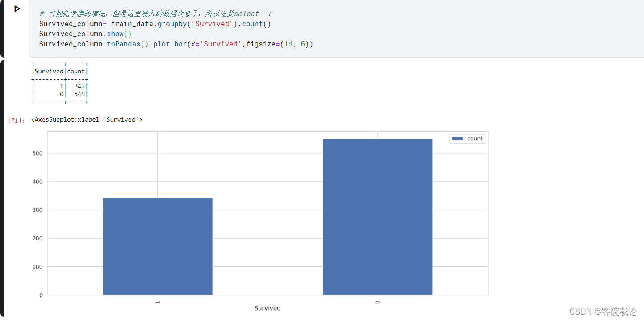Click the y-axis tick label 500
Screen dimensions: 644x320
(x=38, y=153)
